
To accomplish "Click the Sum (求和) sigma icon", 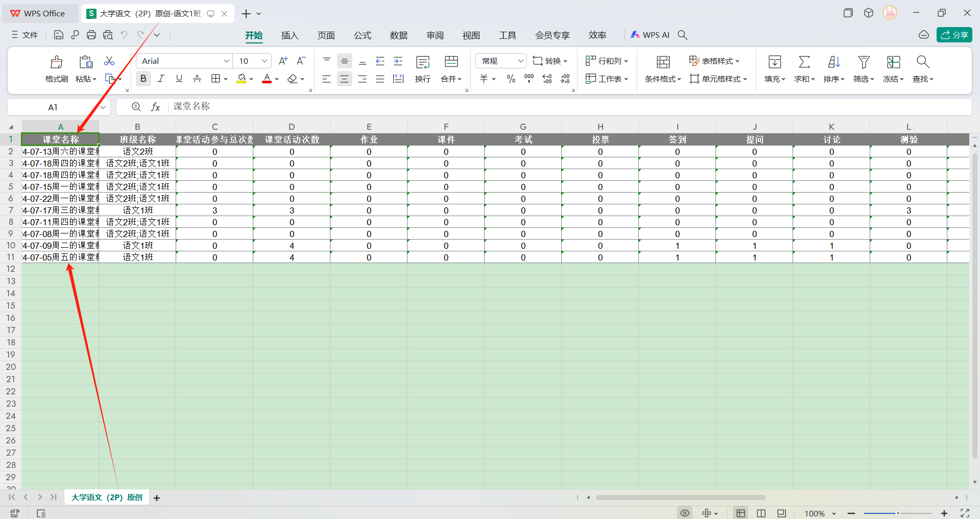I will pos(804,62).
